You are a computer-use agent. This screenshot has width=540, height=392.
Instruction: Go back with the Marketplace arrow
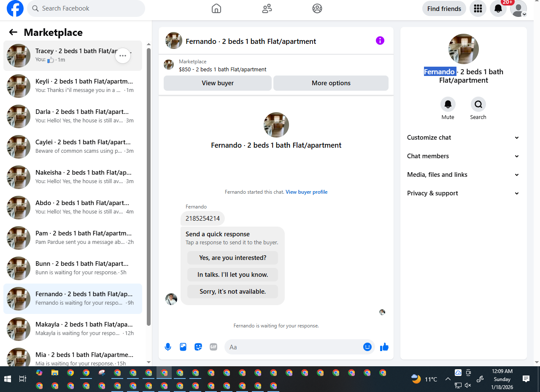tap(13, 32)
